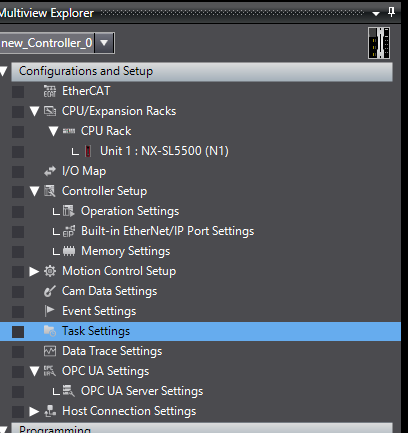Viewport: 408px width, 433px height.
Task: Toggle the square box beside EtherCAT
Action: tap(18, 92)
